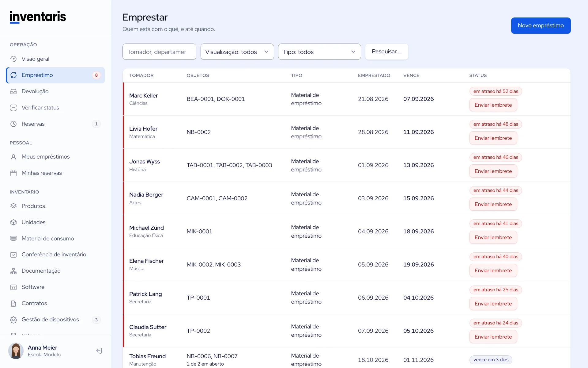588x368 pixels.
Task: Click the Novo empréstimo button
Action: pos(541,25)
